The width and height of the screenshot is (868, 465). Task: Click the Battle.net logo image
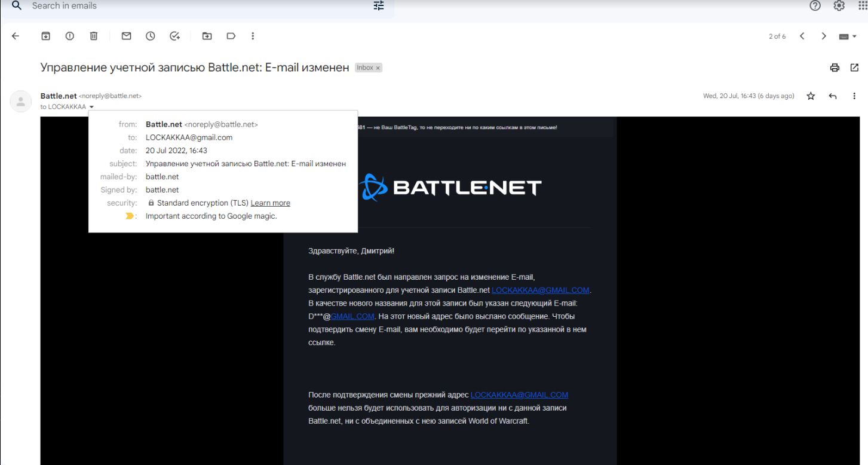tap(451, 187)
